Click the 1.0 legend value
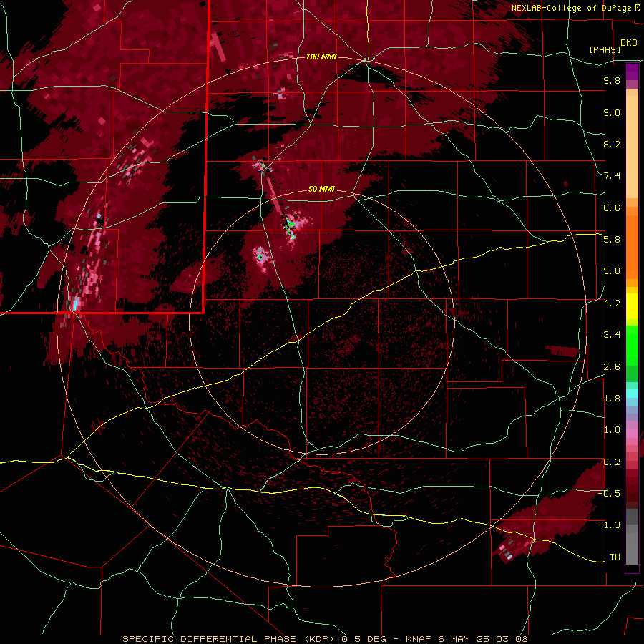 point(612,430)
